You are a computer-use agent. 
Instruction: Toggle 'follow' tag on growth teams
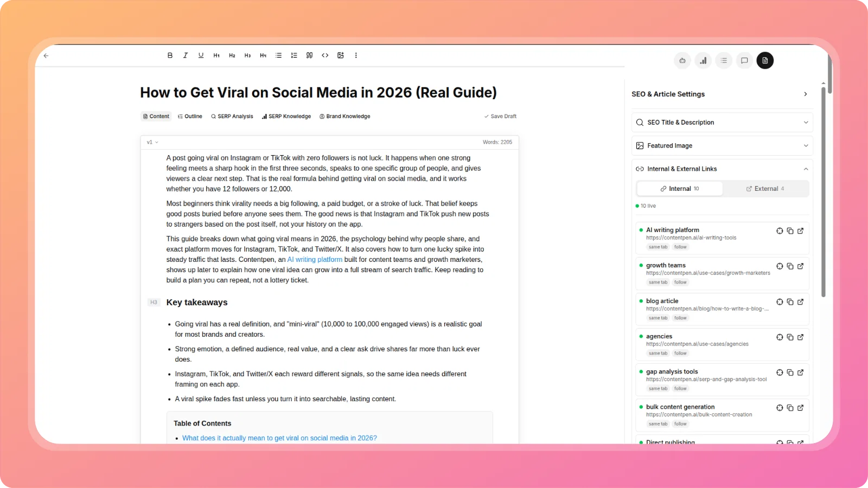680,282
